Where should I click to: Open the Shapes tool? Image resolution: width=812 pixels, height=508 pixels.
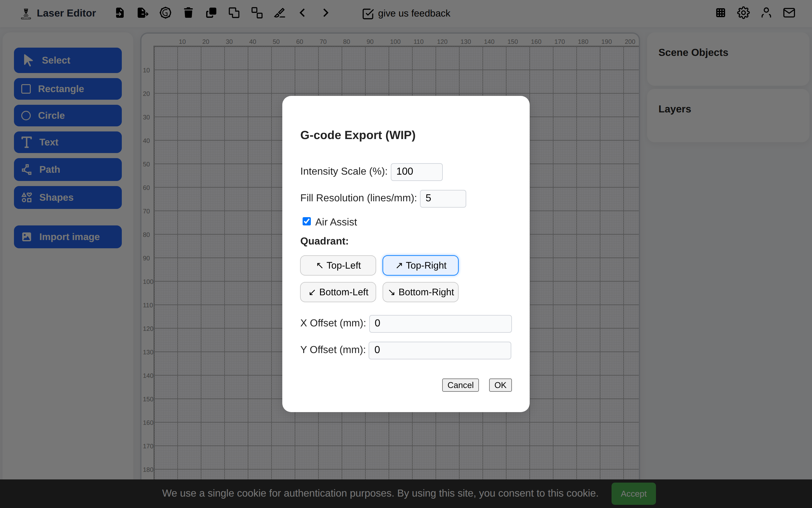tap(68, 197)
